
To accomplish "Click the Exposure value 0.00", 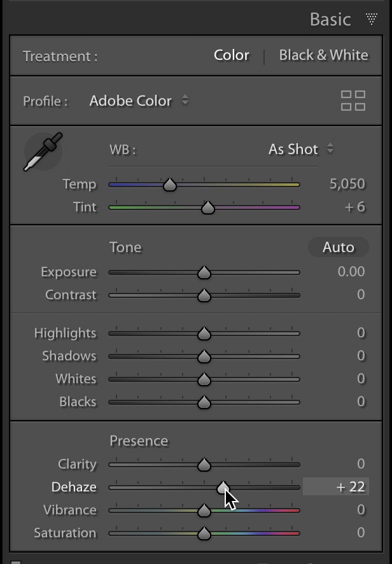I will point(351,272).
